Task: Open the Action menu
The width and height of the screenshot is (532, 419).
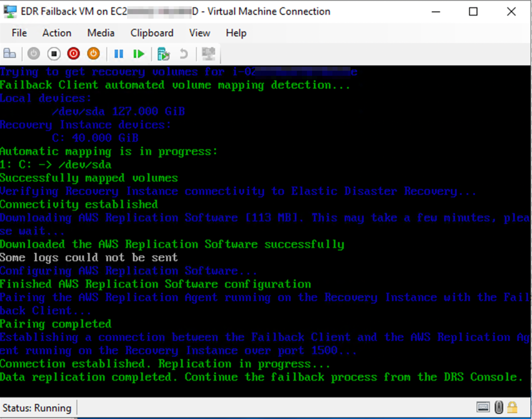Action: (x=57, y=33)
